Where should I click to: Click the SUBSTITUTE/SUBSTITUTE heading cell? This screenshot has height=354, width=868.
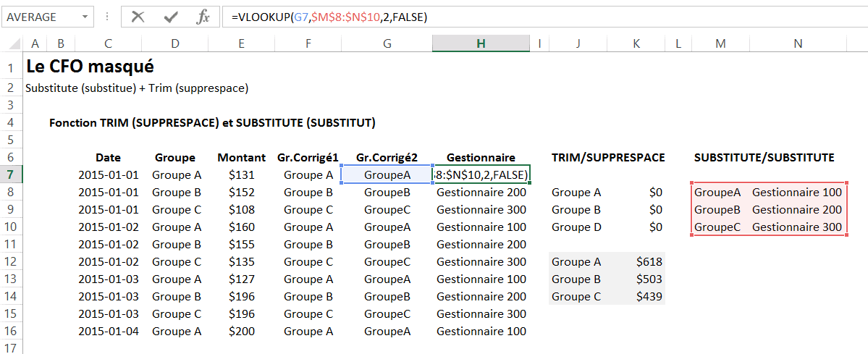click(x=764, y=157)
